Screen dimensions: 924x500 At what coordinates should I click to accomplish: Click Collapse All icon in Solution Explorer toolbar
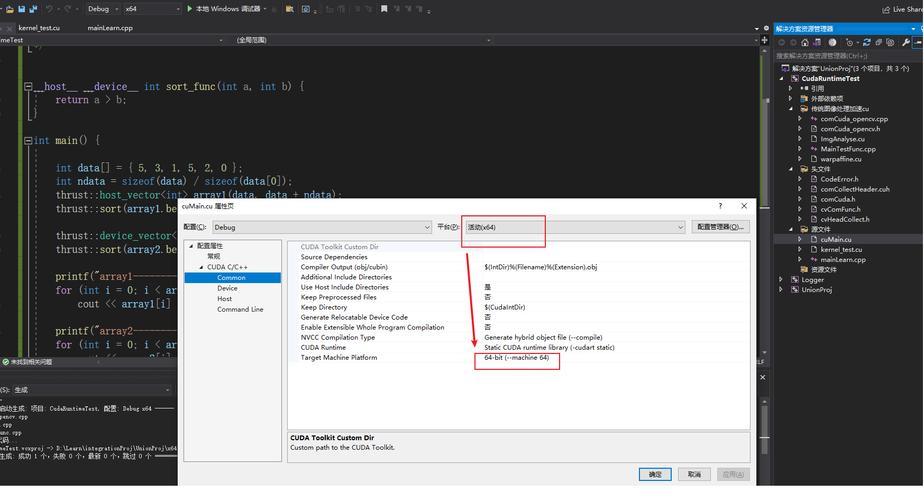click(x=879, y=42)
